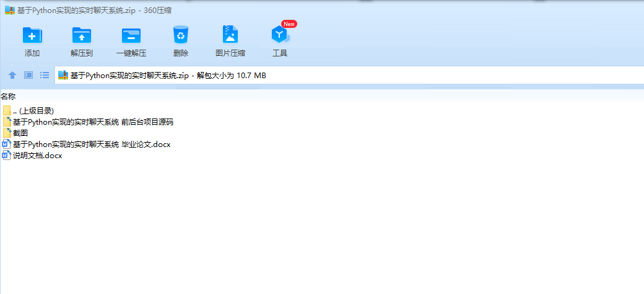Select the 说明文档.docx file name
The height and width of the screenshot is (294, 644).
click(x=37, y=156)
